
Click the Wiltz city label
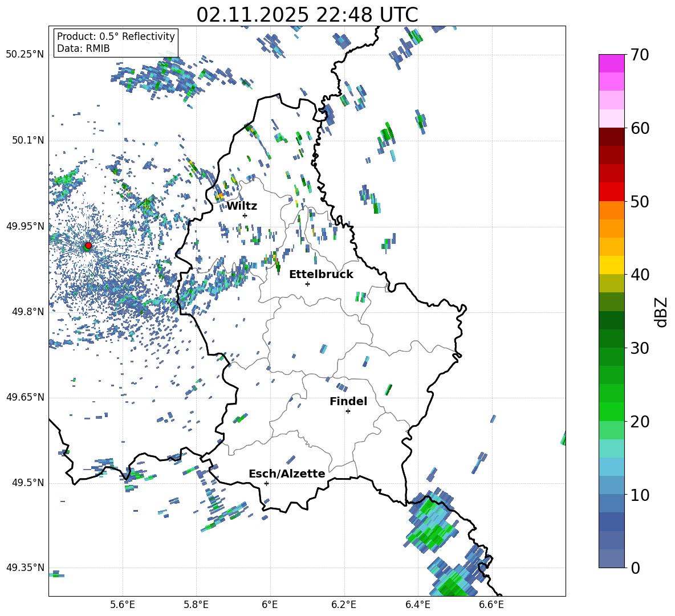click(x=242, y=206)
